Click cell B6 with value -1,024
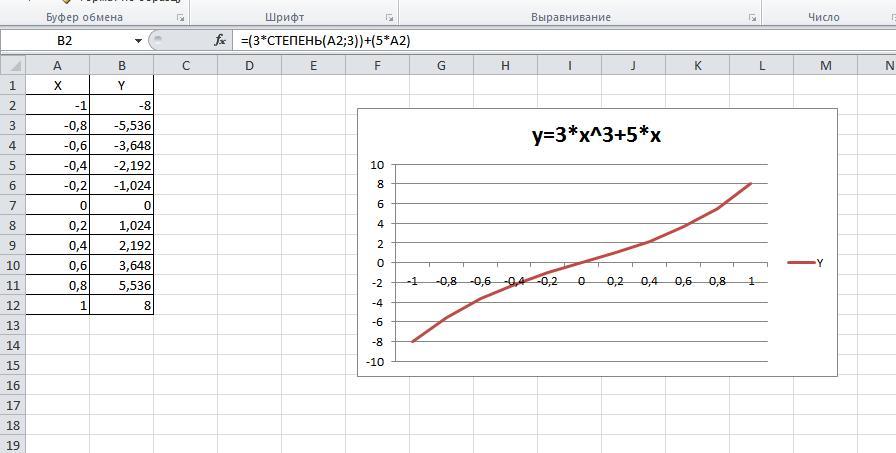896x453 pixels. pos(121,185)
